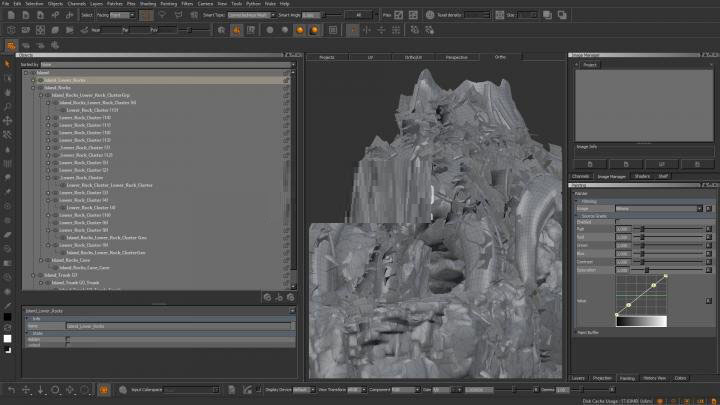Toggle the icon at the right end of the Island_Rocks row
This screenshot has height=405, width=720.
coord(286,88)
